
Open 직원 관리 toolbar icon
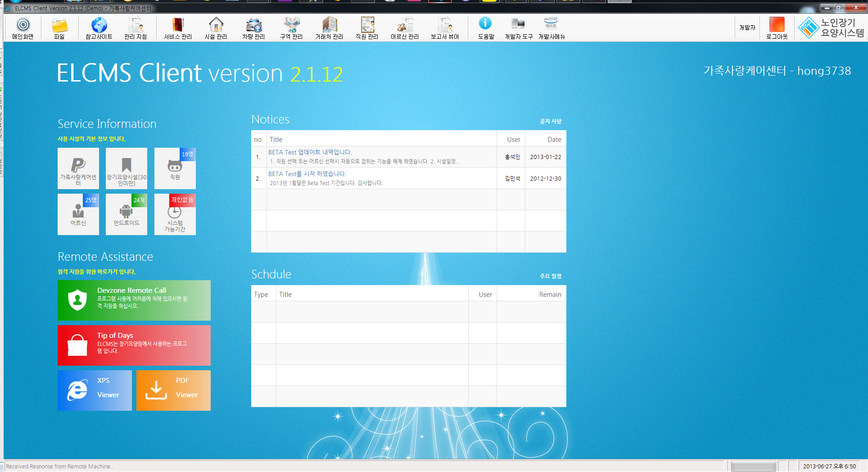coord(367,28)
